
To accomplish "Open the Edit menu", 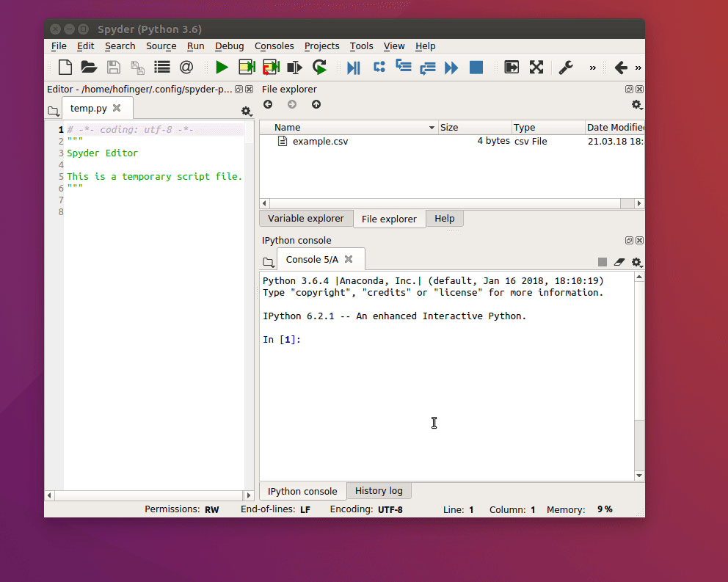I will point(85,46).
